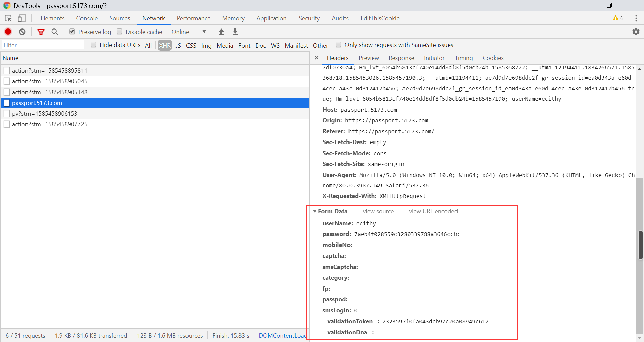Screen dimensions: 644x342
Task: Open the Timing tab
Action: (464, 58)
